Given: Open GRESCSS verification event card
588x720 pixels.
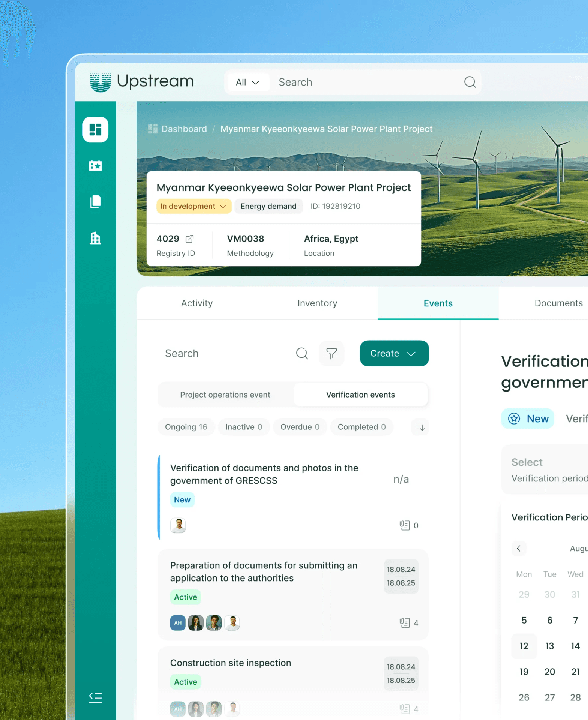Looking at the screenshot, I should point(293,497).
